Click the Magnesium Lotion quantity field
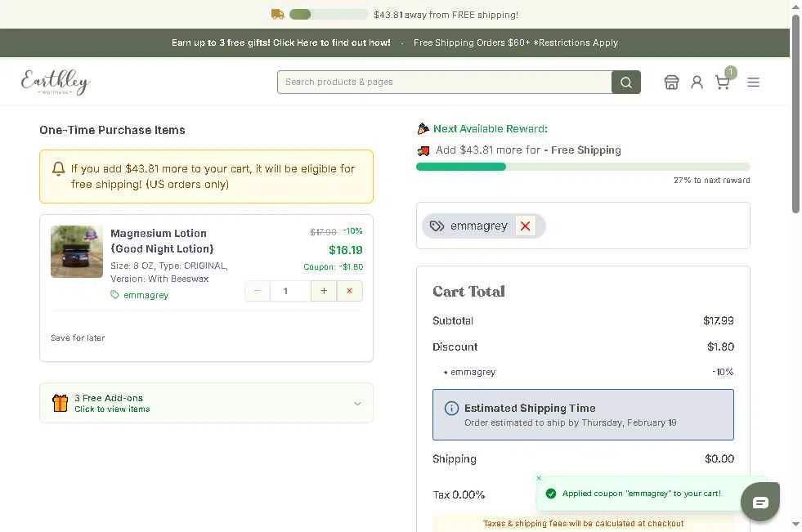 click(290, 291)
